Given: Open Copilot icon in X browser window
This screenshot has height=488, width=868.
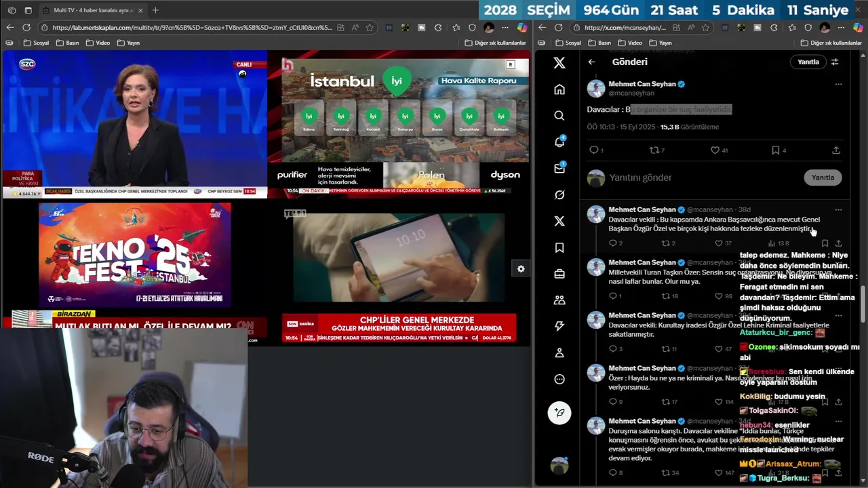Looking at the screenshot, I should tap(858, 28).
